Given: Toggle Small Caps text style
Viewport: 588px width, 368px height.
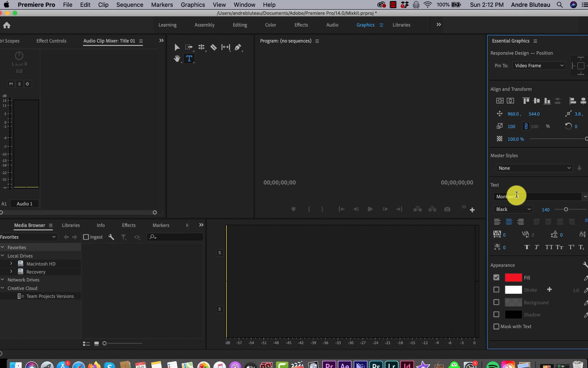Looking at the screenshot, I should click(x=559, y=247).
